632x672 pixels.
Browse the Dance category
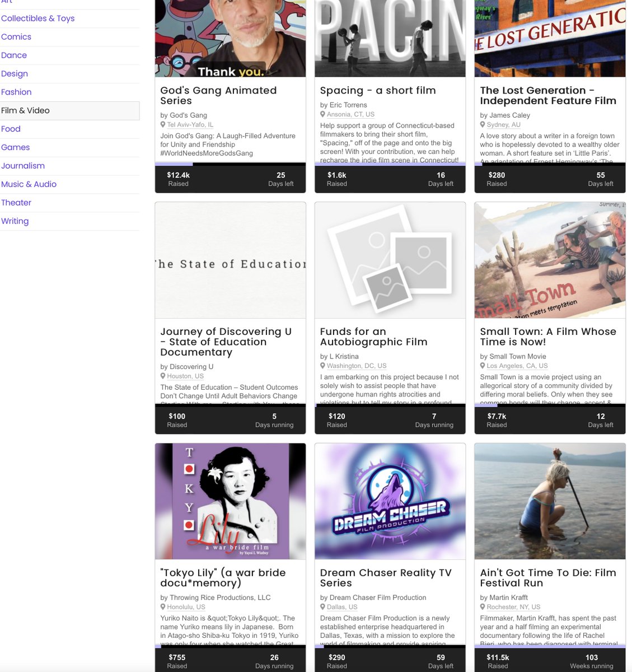14,55
